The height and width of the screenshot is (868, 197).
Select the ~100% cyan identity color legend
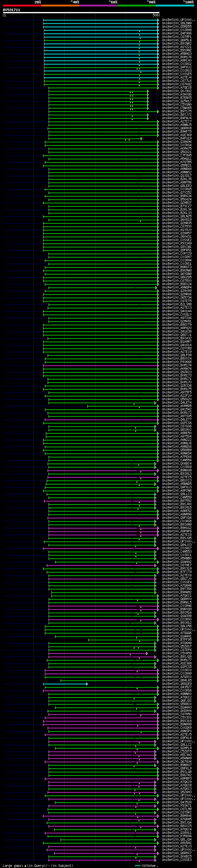175,6
